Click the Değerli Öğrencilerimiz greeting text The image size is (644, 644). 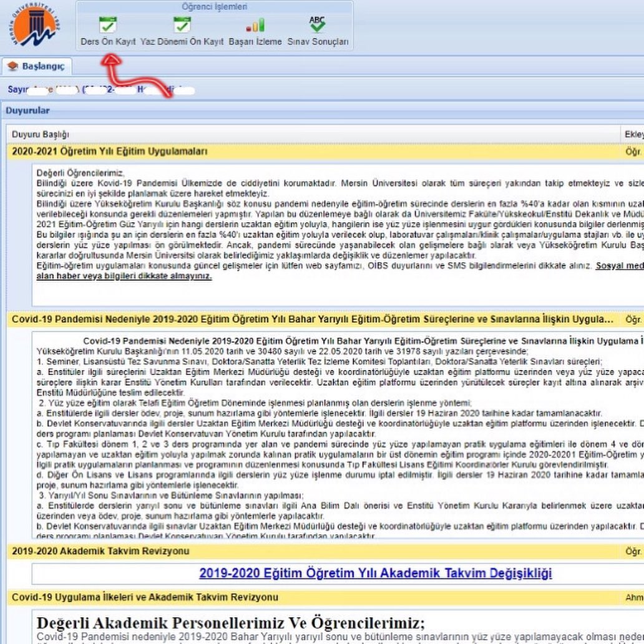tap(80, 173)
